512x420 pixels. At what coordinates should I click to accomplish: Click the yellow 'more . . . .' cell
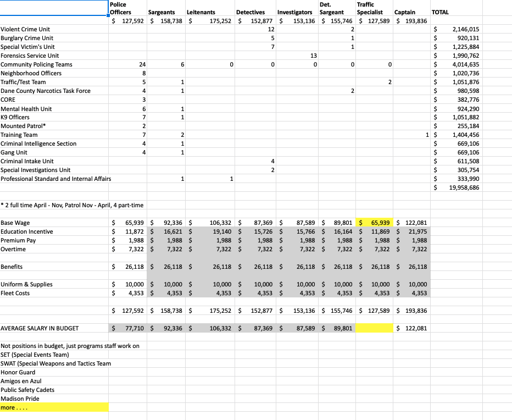click(x=54, y=407)
